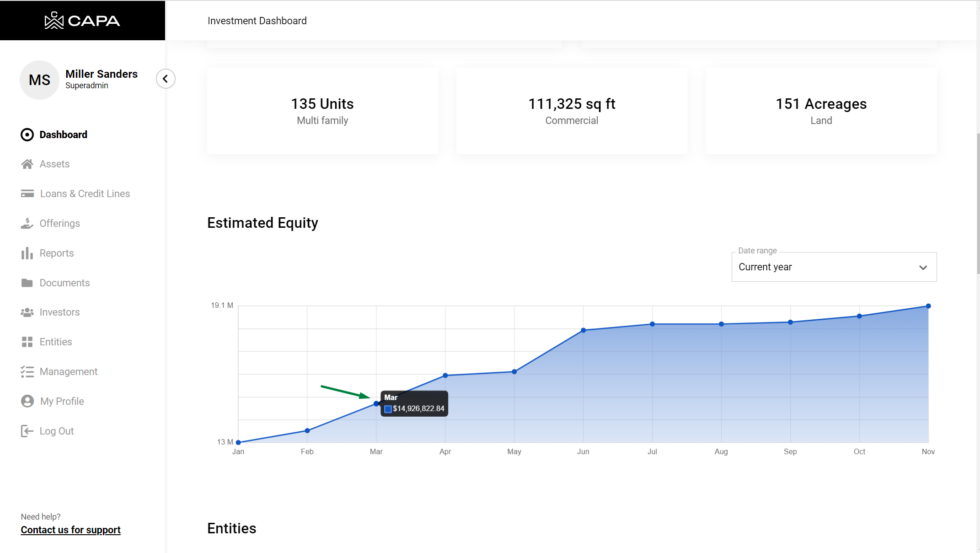Viewport: 980px width, 553px height.
Task: Click the Entities grid icon
Action: 27,342
